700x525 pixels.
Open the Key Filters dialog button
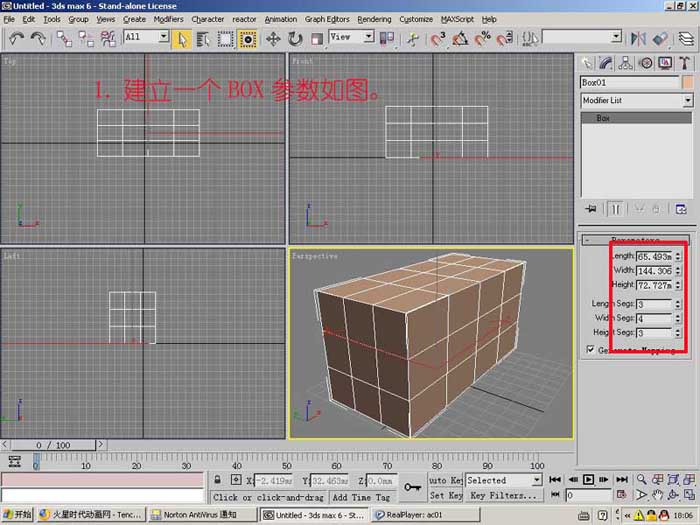504,496
